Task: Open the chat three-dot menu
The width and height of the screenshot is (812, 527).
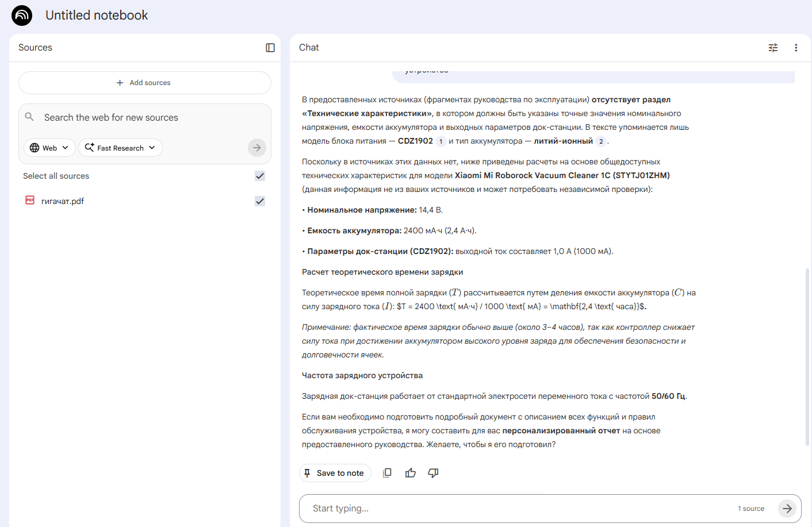Action: point(796,48)
